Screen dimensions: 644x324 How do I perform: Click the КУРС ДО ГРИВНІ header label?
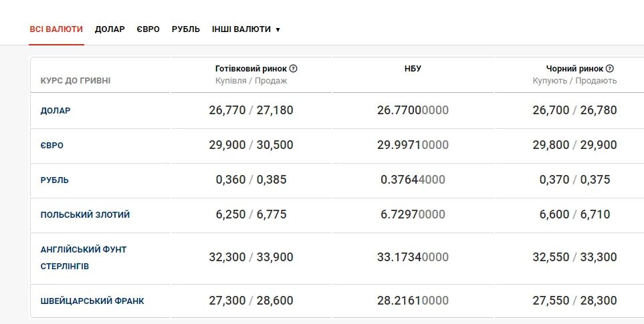tap(75, 81)
